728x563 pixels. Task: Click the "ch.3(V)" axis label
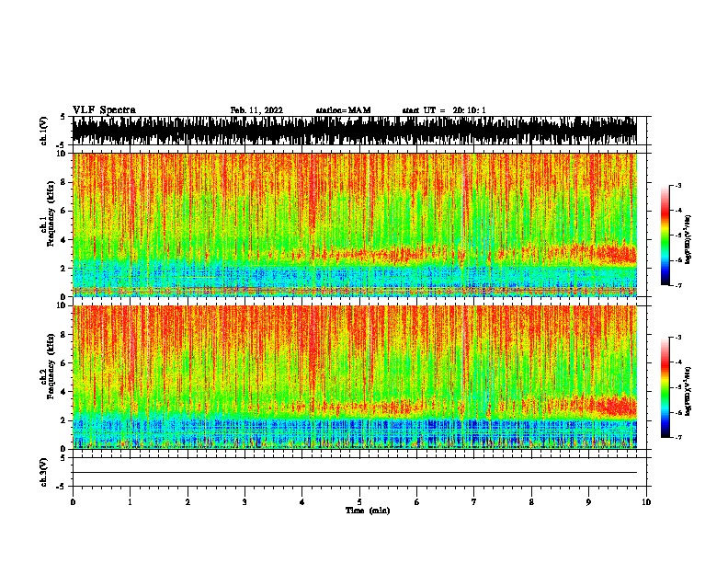pos(44,472)
